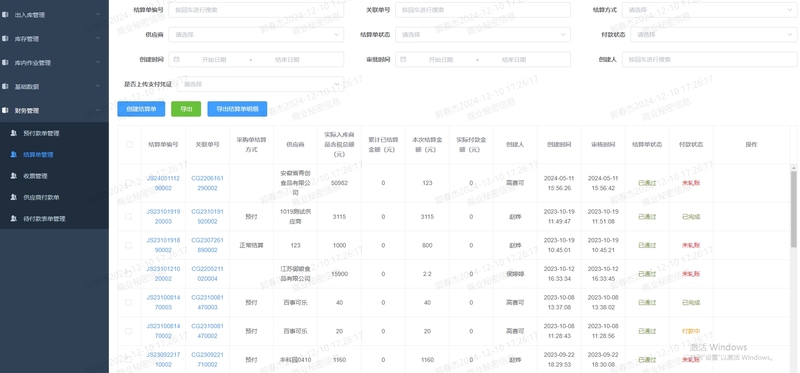
Task: Focus the 结算单编号 search input
Action: [x=256, y=10]
